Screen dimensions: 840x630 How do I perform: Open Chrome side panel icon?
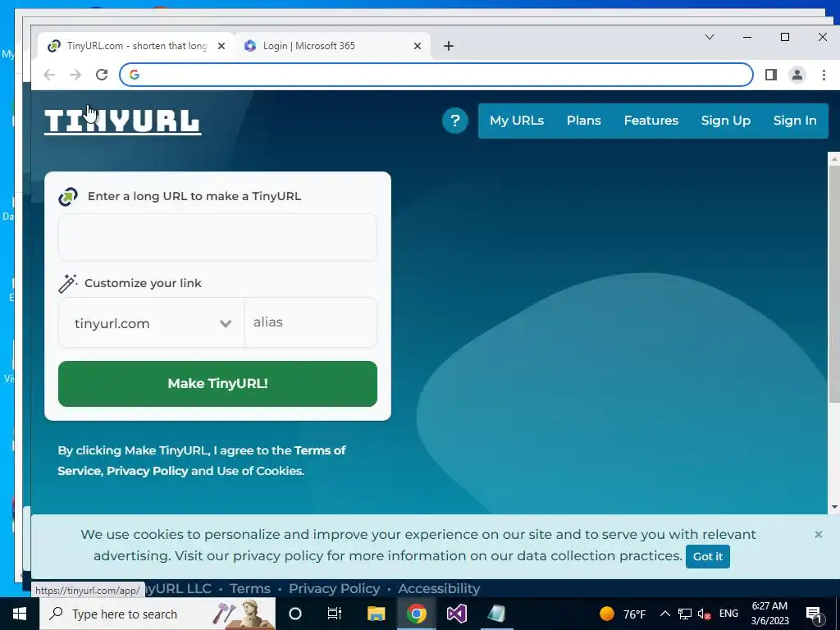(x=771, y=75)
